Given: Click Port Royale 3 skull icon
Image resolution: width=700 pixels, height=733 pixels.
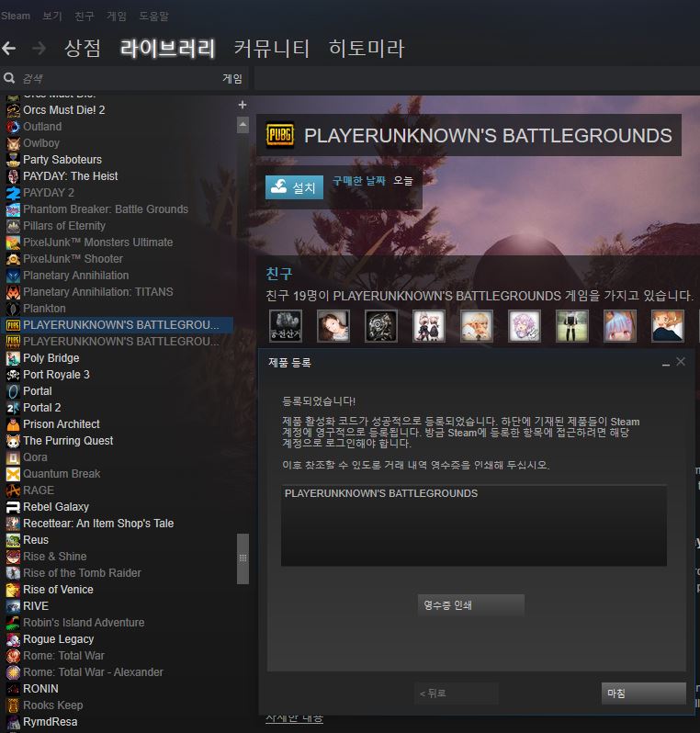Looking at the screenshot, I should pos(13,375).
